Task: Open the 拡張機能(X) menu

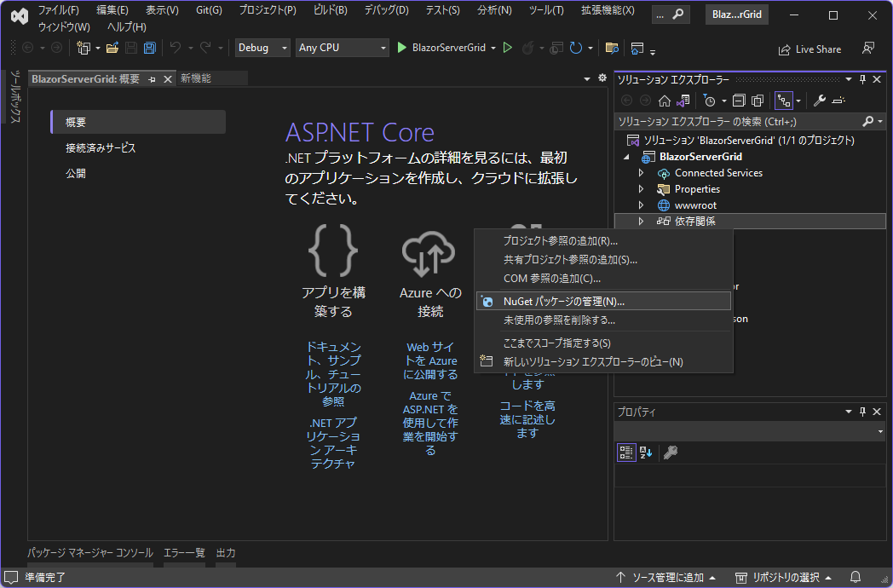Action: pyautogui.click(x=608, y=10)
